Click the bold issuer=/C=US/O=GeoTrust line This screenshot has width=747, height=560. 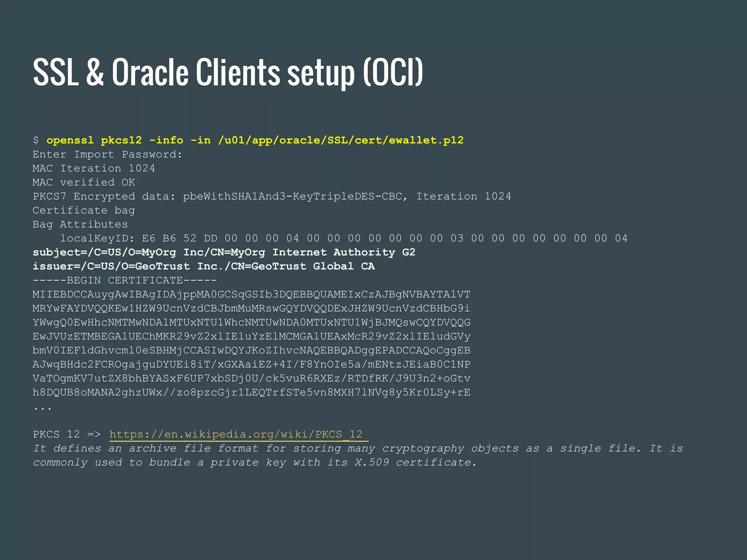tap(204, 266)
